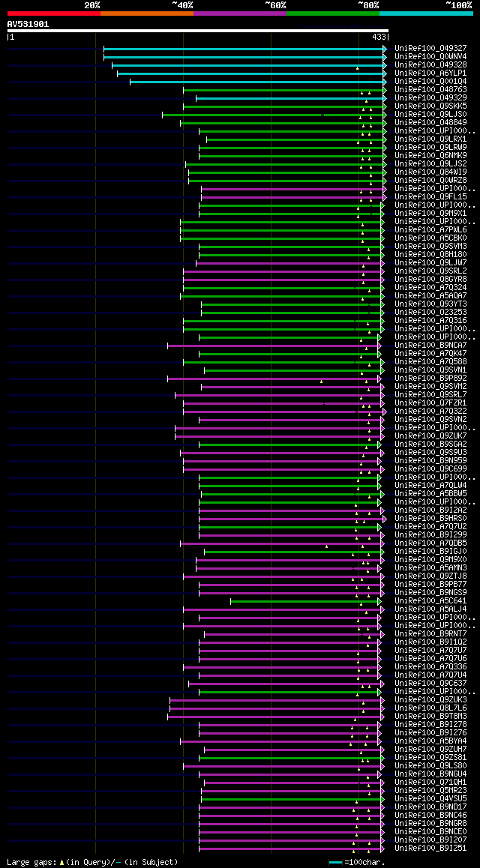The image size is (480, 868).
Task: Click the cyan ~100% legend segment
Action: click(426, 13)
